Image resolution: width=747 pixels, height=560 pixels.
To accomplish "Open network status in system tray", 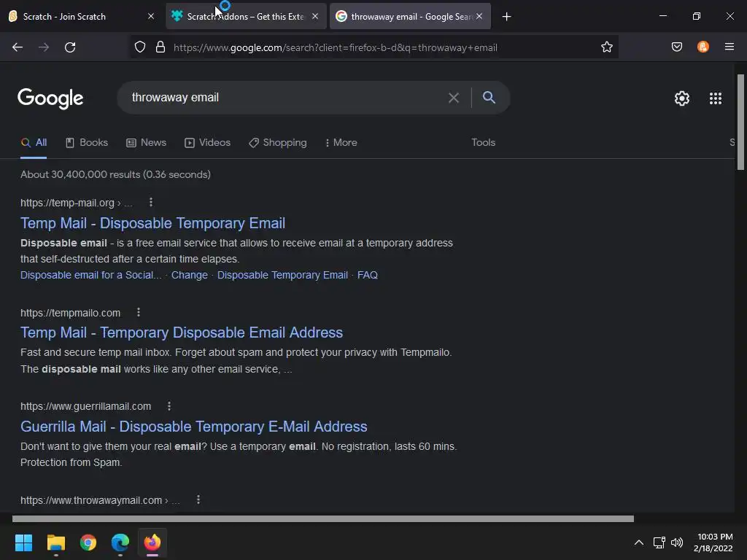I will tap(659, 542).
